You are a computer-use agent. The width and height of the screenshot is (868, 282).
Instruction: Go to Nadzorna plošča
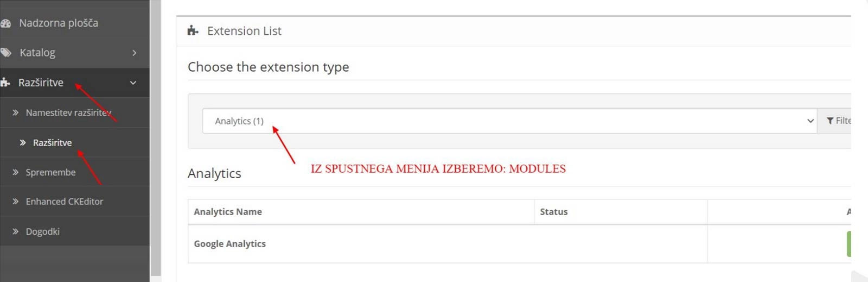tap(59, 23)
